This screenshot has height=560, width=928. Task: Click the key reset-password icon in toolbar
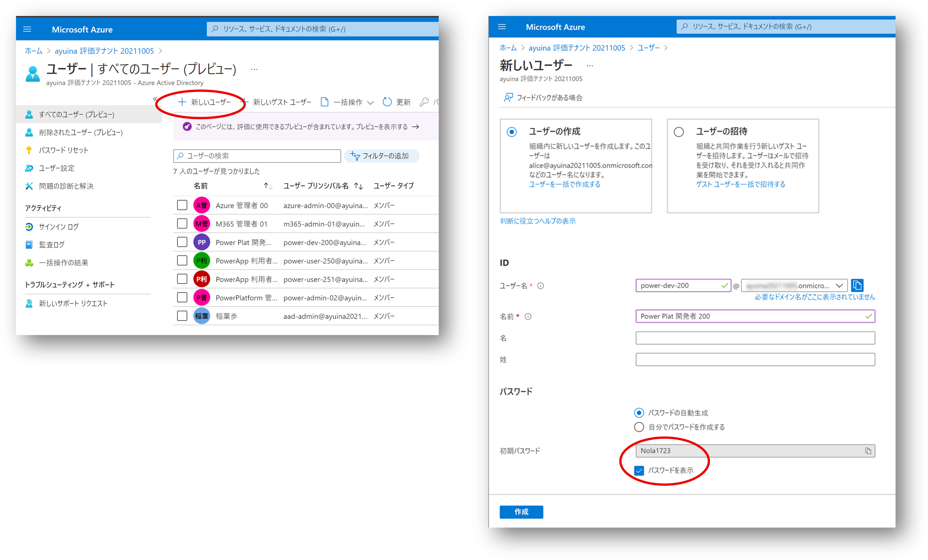[424, 102]
